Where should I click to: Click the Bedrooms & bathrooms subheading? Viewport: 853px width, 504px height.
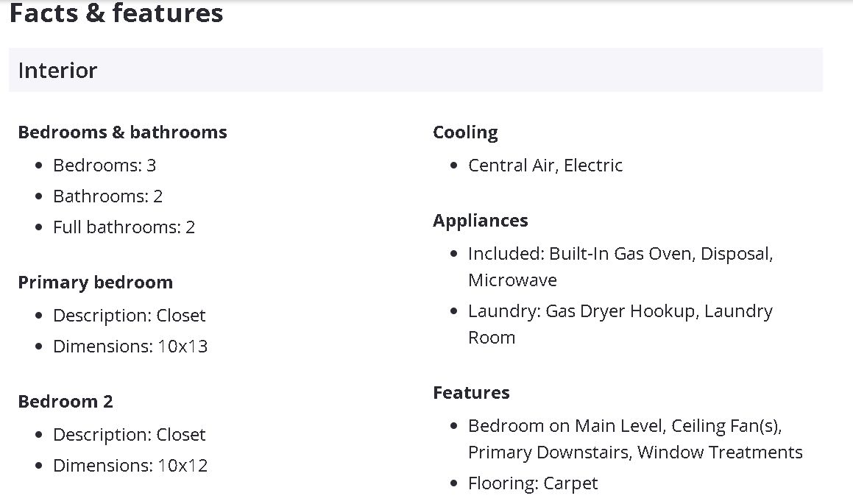122,132
